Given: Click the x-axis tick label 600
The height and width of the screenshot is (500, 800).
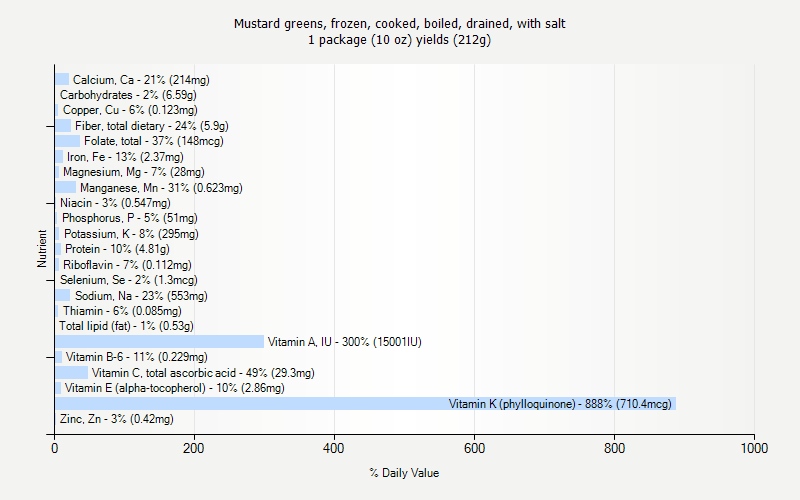Looking at the screenshot, I should 474,448.
